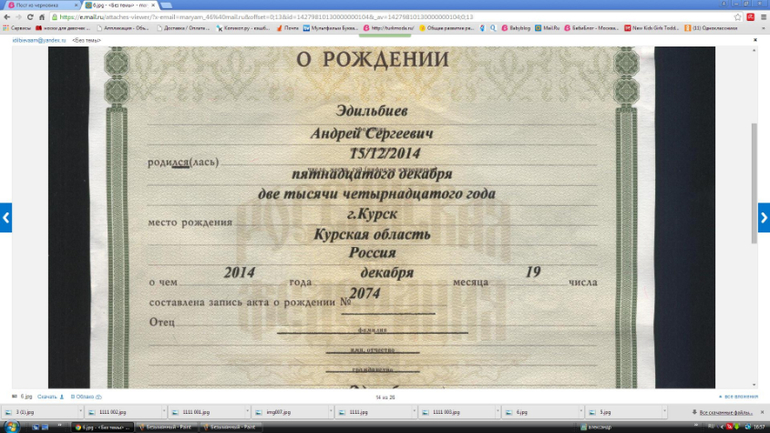This screenshot has height=433, width=770.
Task: Close the attachment viewer with the X
Action: click(x=755, y=40)
